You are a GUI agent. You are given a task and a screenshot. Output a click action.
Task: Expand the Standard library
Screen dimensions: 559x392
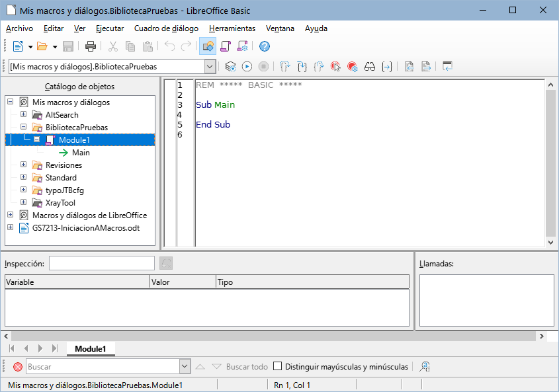[x=24, y=176]
